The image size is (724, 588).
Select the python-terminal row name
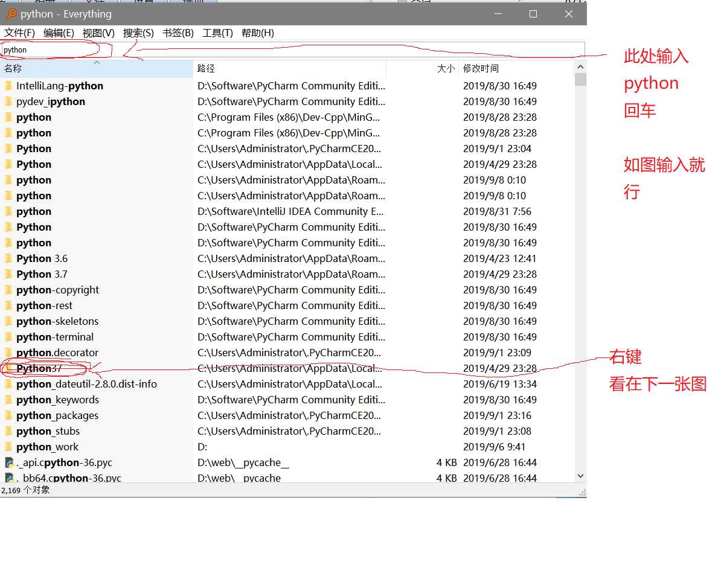(x=55, y=337)
